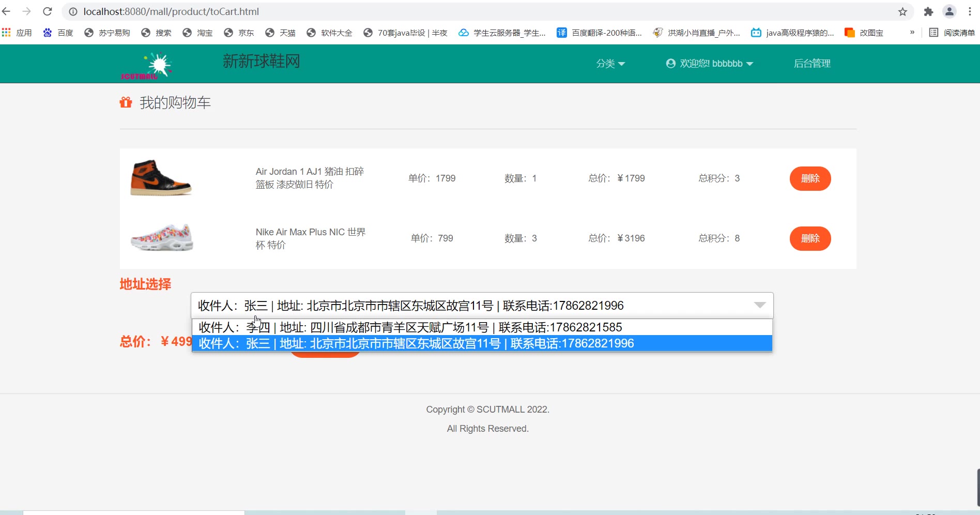Open the Chrome three-dot menu
Image resolution: width=980 pixels, height=515 pixels.
click(x=970, y=11)
